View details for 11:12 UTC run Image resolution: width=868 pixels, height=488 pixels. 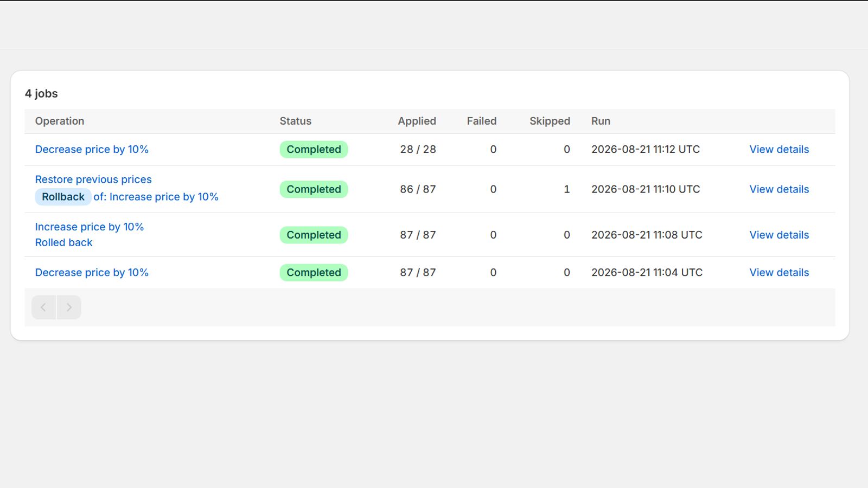coord(779,149)
